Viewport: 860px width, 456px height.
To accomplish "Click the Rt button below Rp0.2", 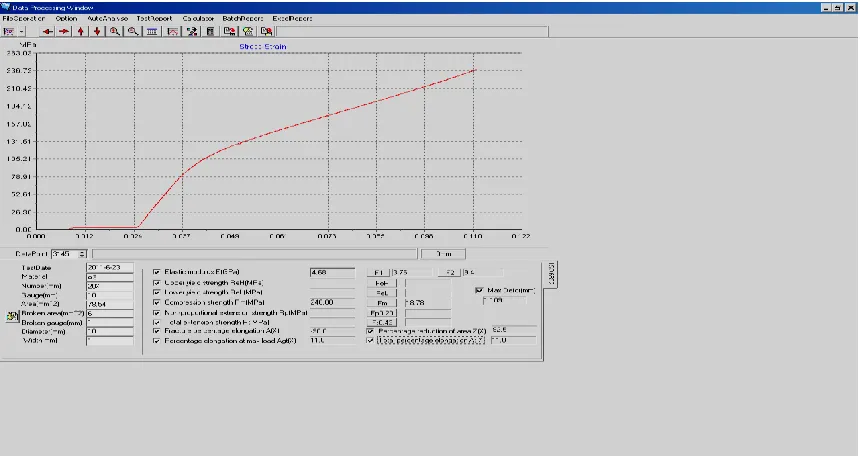I will coord(382,323).
